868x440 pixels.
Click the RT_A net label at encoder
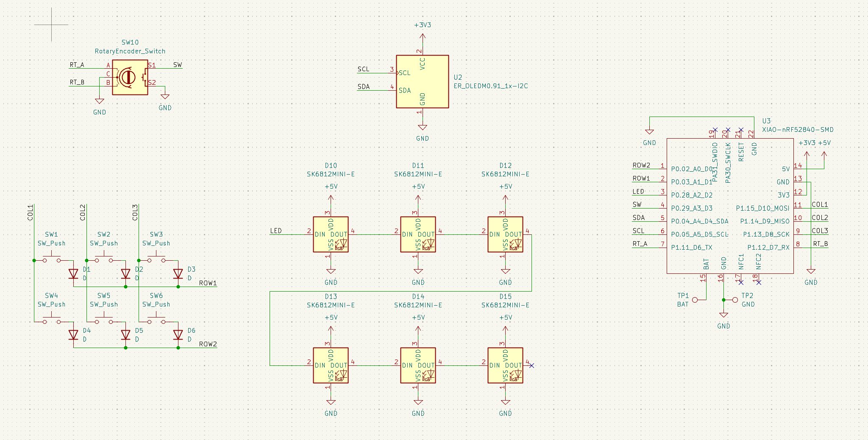77,65
